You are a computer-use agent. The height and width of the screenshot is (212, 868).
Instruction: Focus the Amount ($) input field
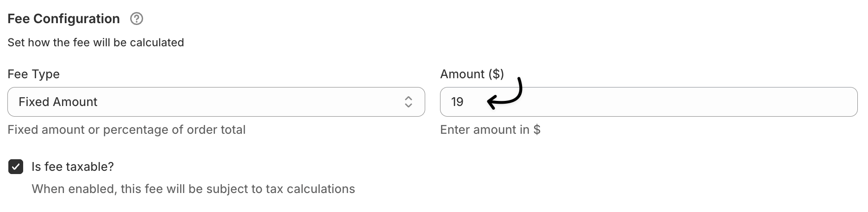click(648, 102)
